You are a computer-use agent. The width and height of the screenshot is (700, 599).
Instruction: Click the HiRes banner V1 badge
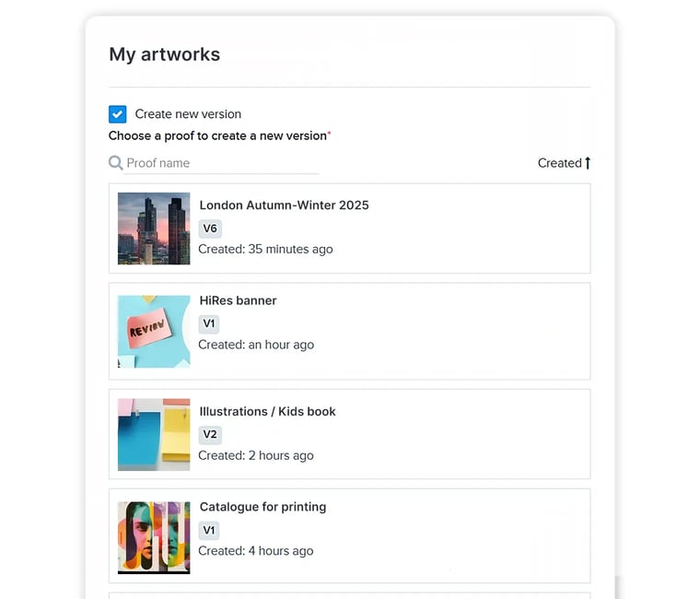209,324
